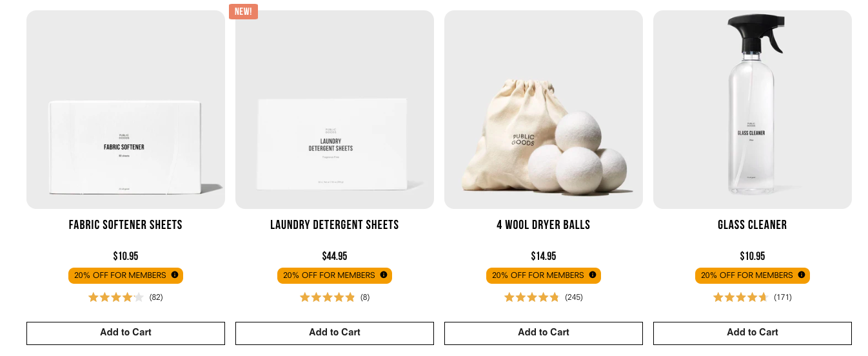Open the 4 Wool Dryer Balls title

pyautogui.click(x=544, y=225)
